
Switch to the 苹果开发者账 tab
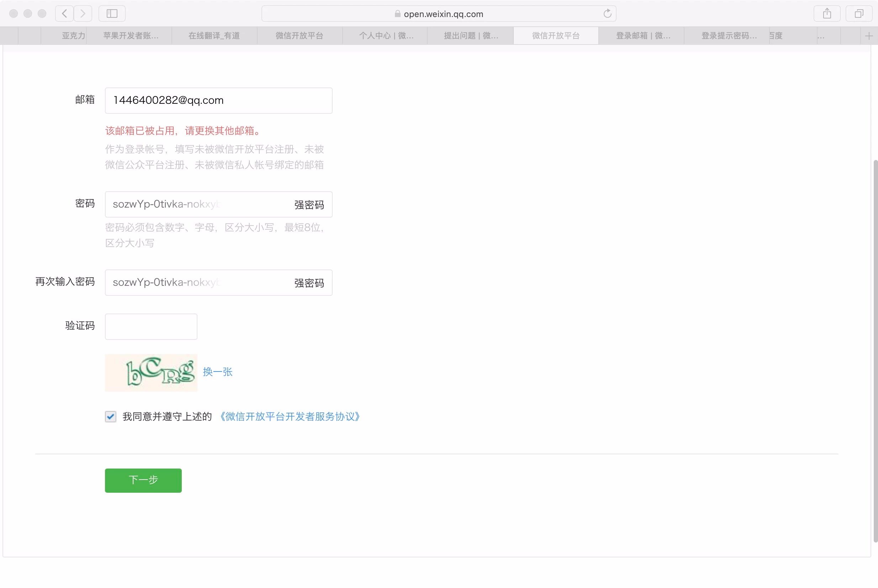[x=131, y=36]
